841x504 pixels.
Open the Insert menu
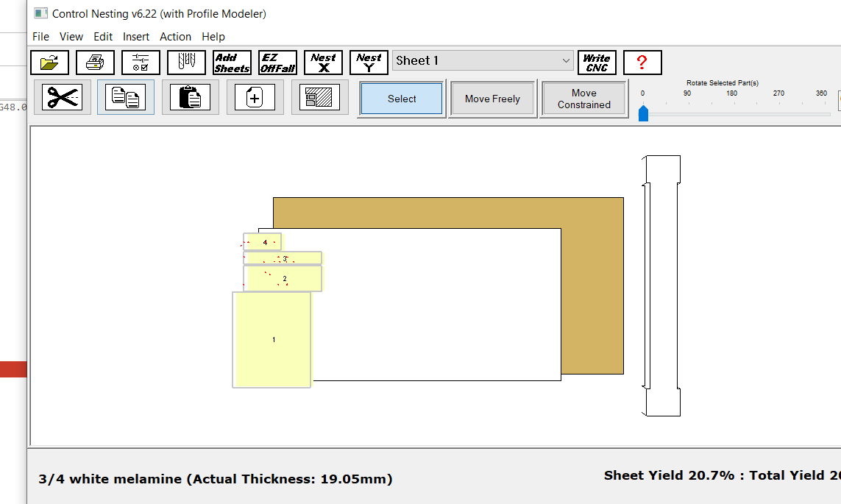click(136, 37)
